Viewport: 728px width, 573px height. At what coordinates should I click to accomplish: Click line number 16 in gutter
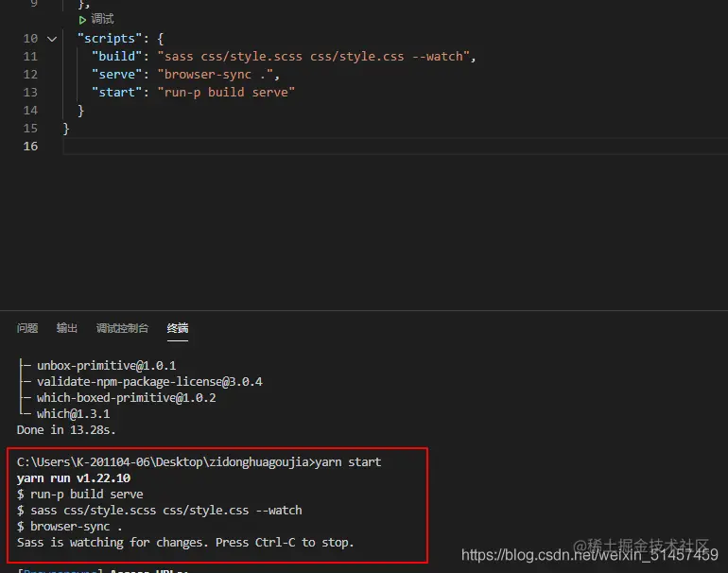click(x=30, y=147)
